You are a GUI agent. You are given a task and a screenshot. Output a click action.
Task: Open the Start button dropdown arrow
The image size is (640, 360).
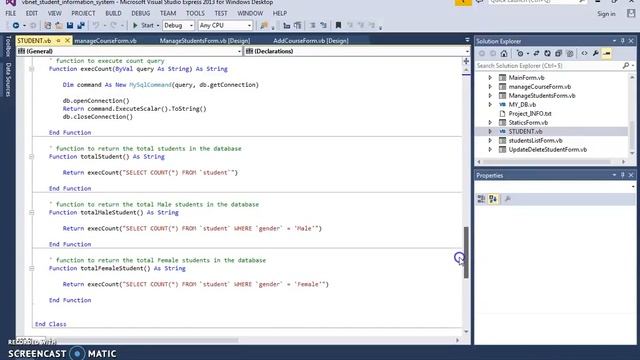click(x=158, y=26)
